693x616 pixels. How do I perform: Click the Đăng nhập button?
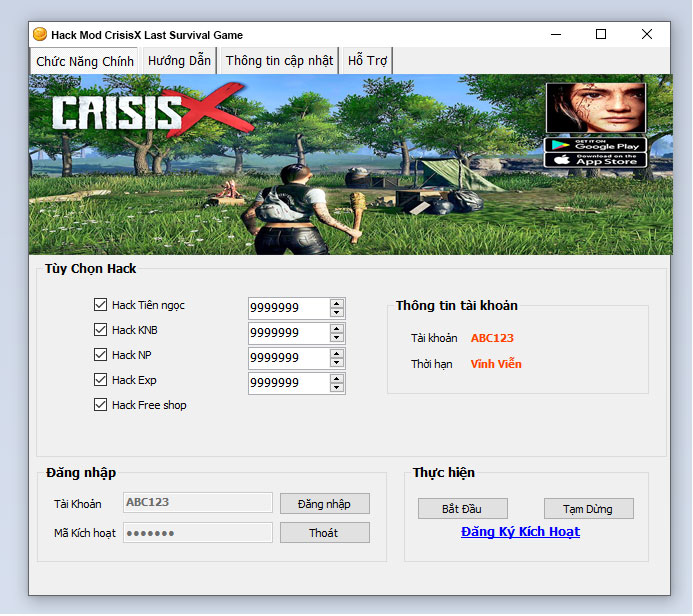pos(324,504)
